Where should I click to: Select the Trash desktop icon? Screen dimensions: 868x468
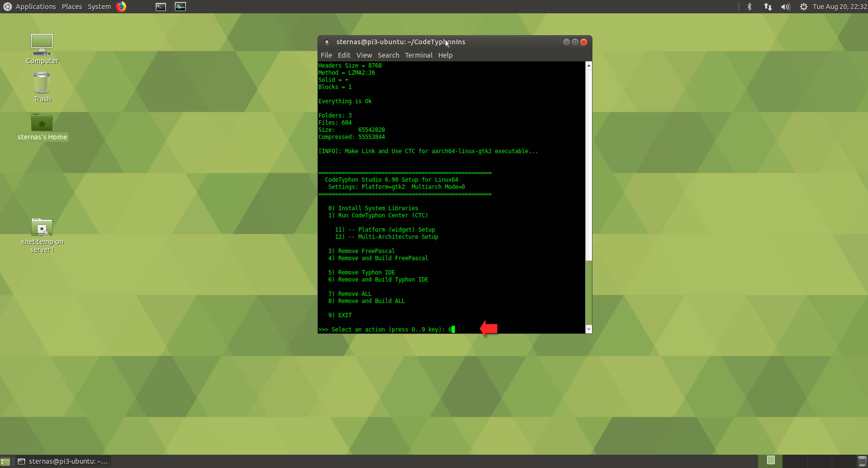point(42,87)
